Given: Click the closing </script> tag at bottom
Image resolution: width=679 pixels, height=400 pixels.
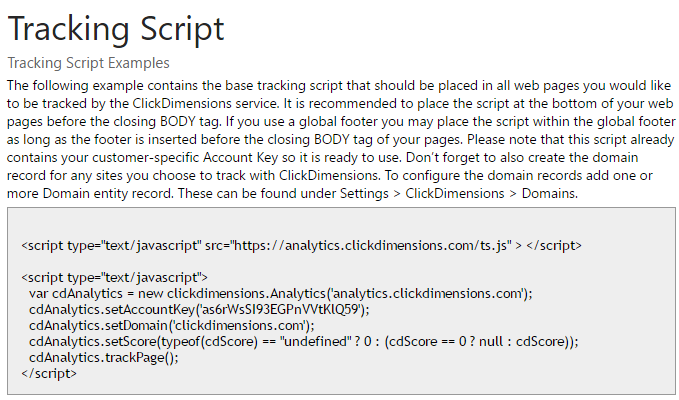Looking at the screenshot, I should click(49, 374).
